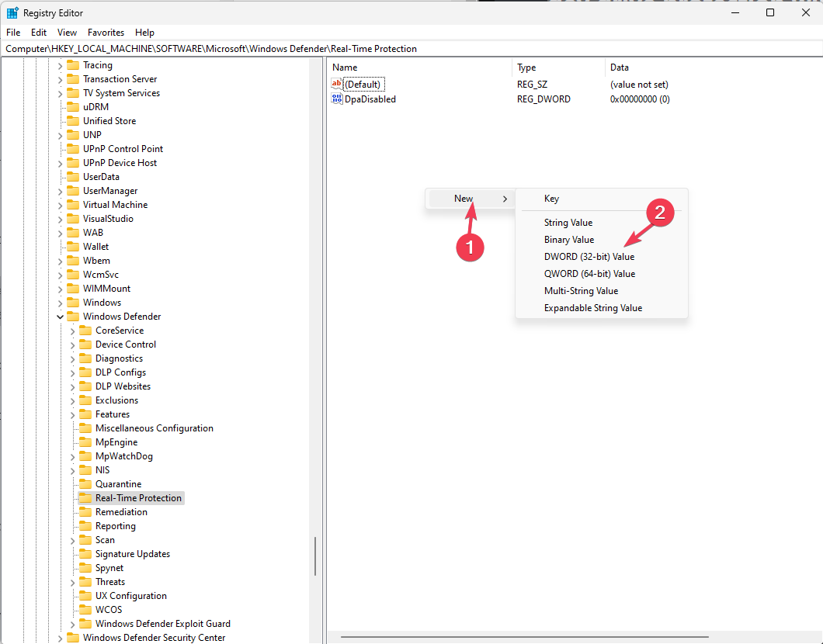Select the Wallet folder icon
The image size is (823, 644).
[74, 247]
